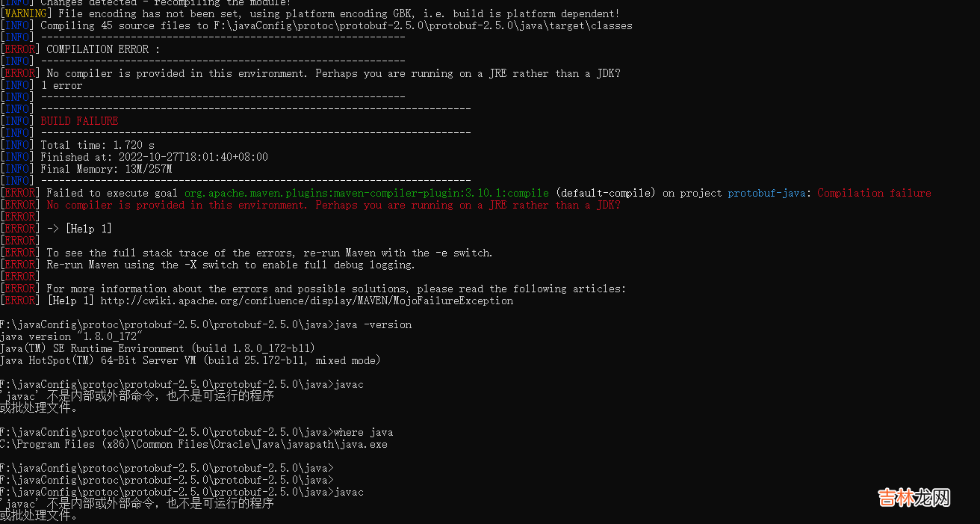This screenshot has width=980, height=524.
Task: Click the red BUILD FAILURE text
Action: pyautogui.click(x=79, y=121)
